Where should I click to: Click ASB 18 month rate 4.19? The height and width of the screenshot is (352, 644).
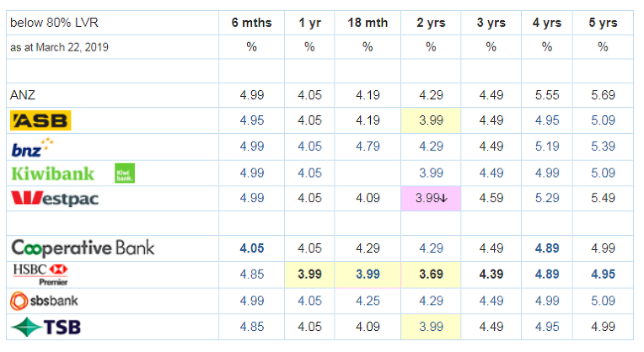point(368,120)
